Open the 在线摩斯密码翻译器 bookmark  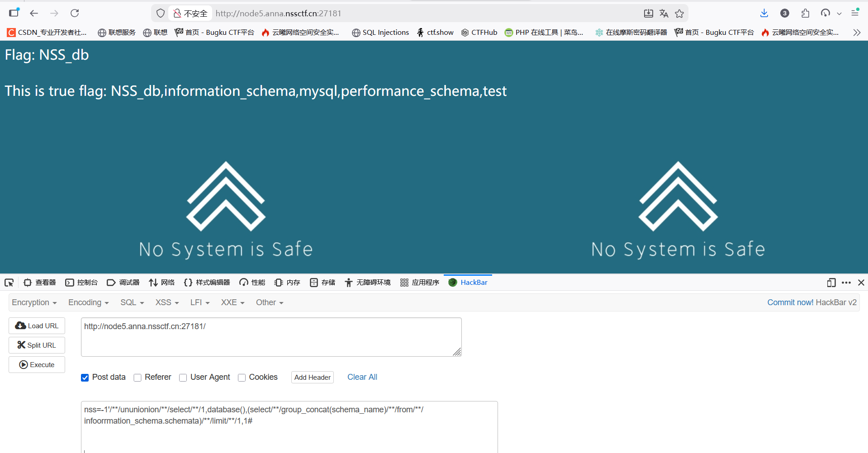point(631,33)
